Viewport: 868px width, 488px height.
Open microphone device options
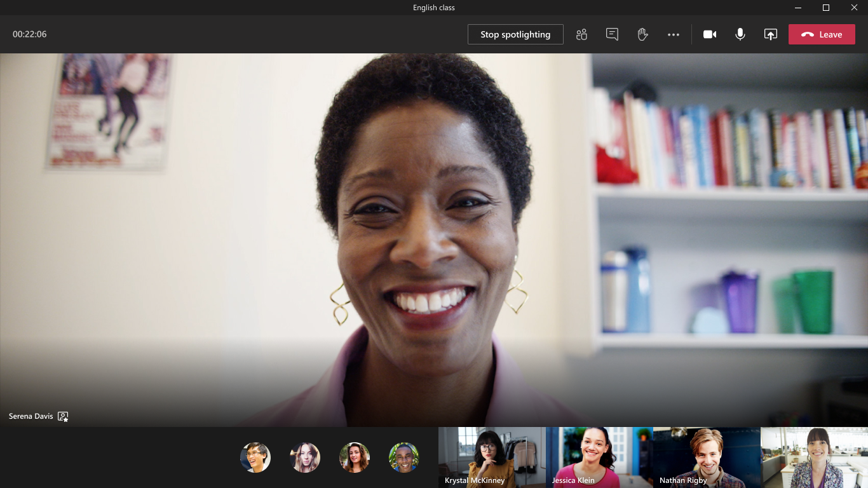click(740, 34)
